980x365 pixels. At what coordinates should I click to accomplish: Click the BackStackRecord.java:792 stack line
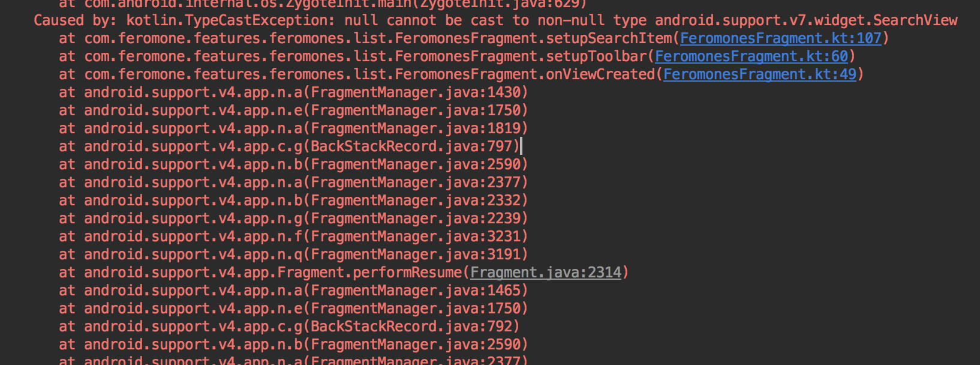288,327
